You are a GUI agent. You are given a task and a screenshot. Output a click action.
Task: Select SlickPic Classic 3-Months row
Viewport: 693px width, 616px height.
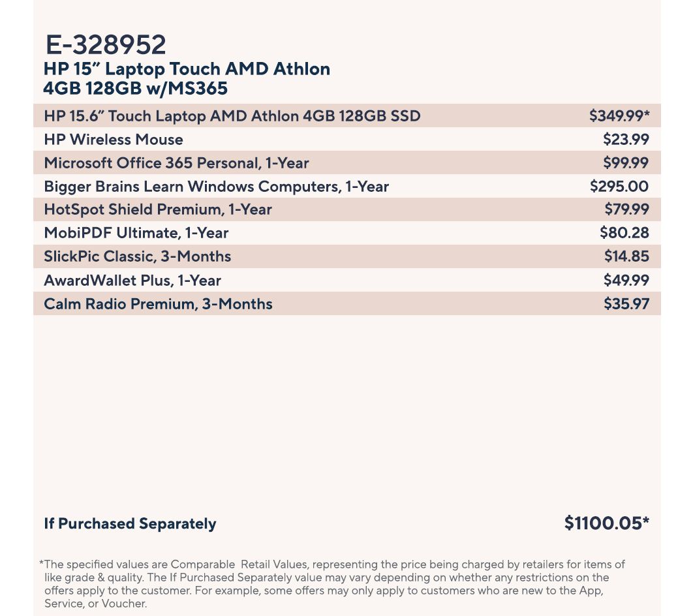[x=138, y=256]
